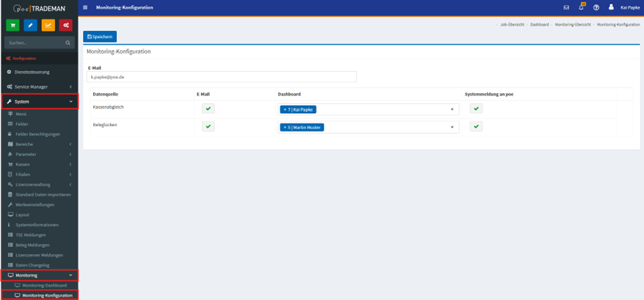Open Felder Berechtigungen in sidebar
Screen dimensions: 644x300
point(39,134)
